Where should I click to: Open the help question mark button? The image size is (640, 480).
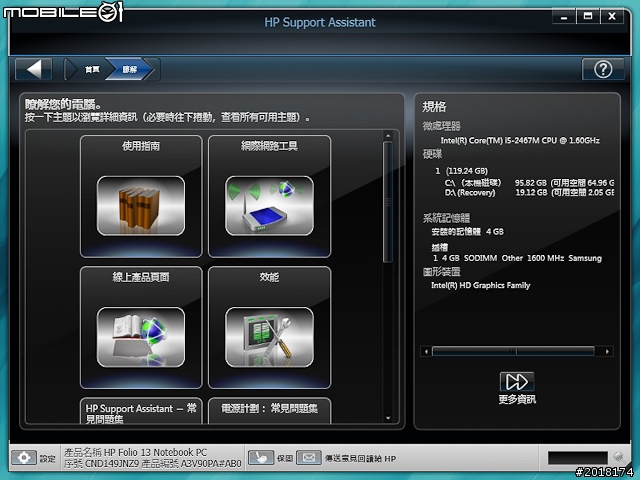[x=603, y=69]
